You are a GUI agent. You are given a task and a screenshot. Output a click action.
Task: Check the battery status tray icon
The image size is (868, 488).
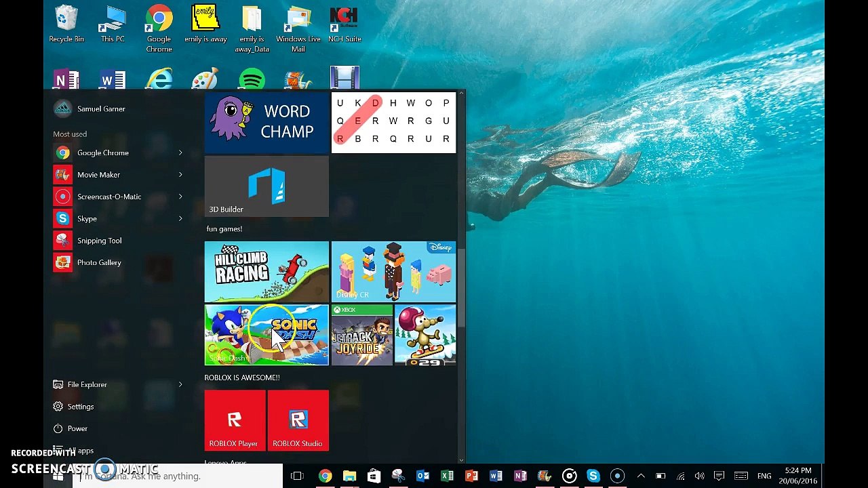click(660, 476)
